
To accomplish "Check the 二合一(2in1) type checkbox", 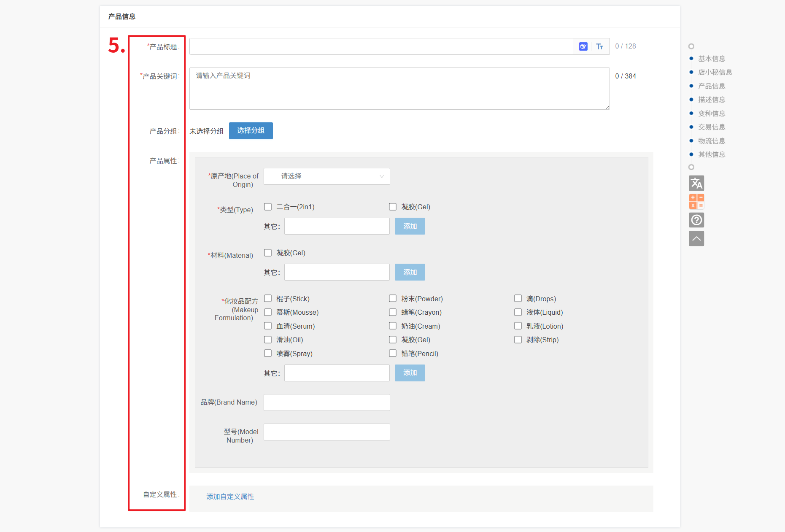I will coord(268,207).
